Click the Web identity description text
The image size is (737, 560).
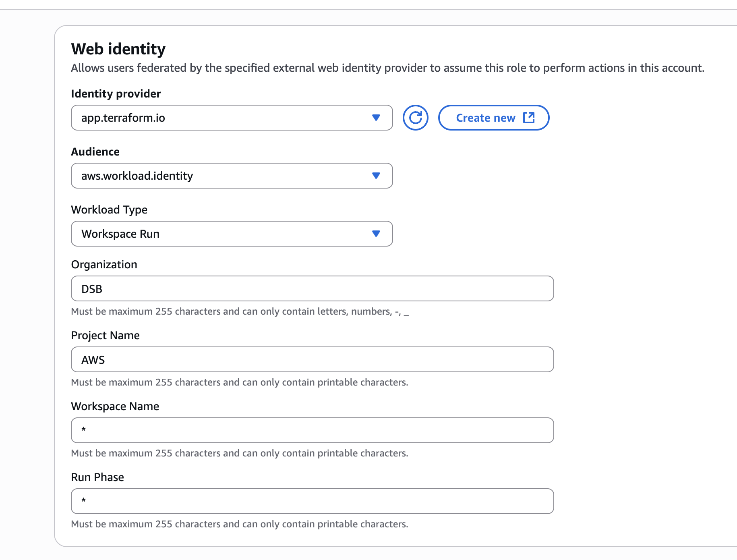pos(387,68)
